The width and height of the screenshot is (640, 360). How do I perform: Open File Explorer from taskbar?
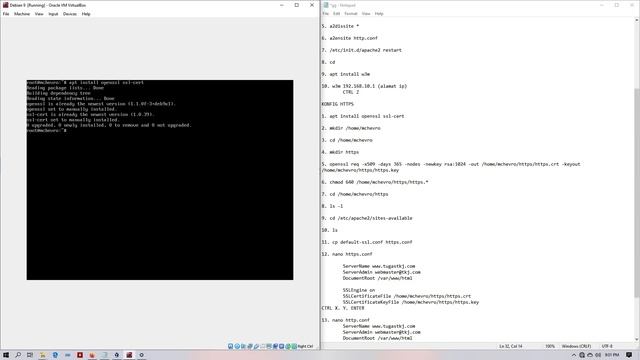tap(42, 355)
